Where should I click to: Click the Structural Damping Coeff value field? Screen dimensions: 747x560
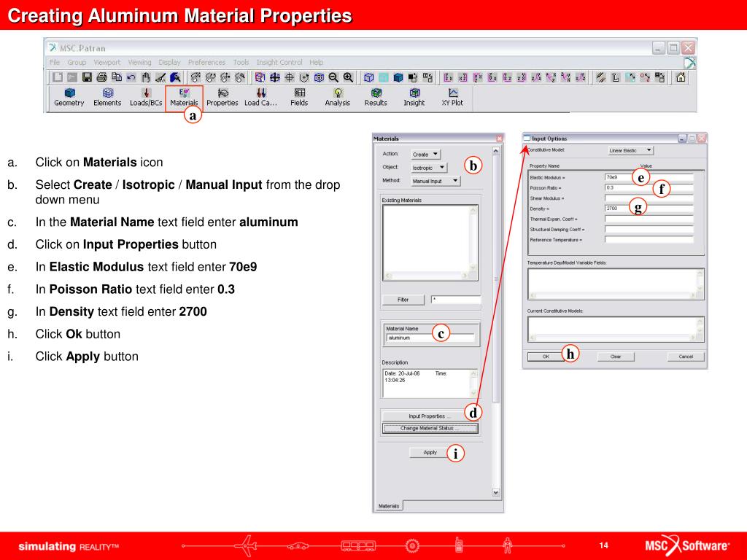[649, 230]
